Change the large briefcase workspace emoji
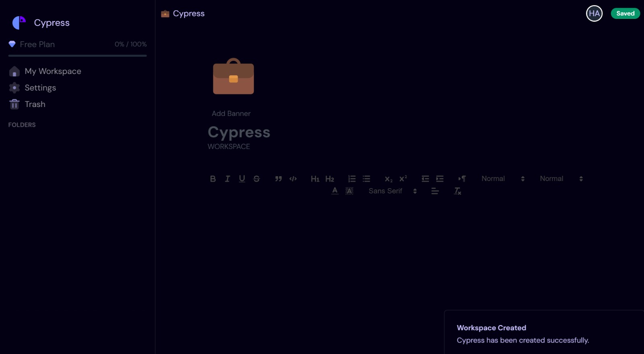This screenshot has height=354, width=644. coord(233,76)
